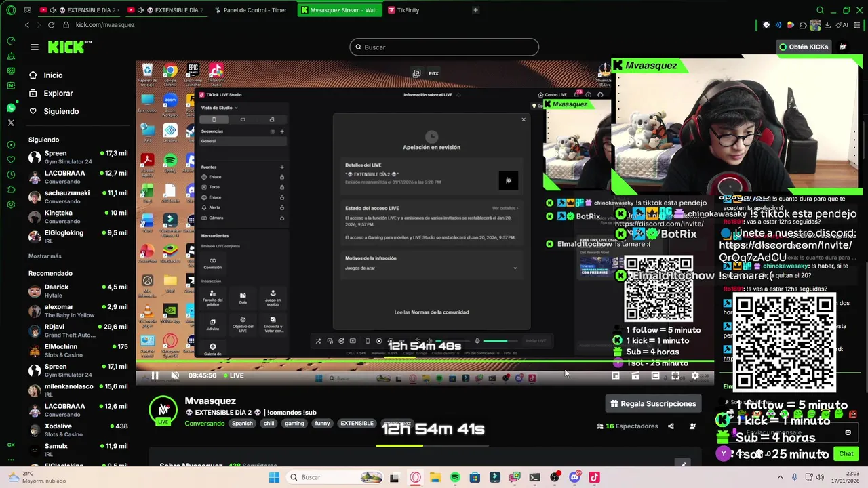Click the Chat send button

[846, 453]
